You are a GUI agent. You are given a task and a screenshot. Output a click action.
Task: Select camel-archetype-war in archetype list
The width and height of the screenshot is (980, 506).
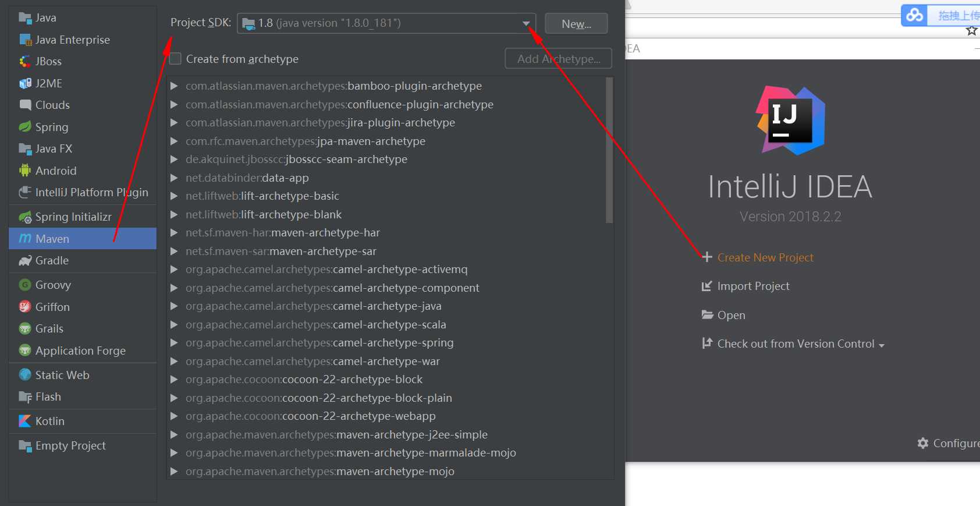313,362
